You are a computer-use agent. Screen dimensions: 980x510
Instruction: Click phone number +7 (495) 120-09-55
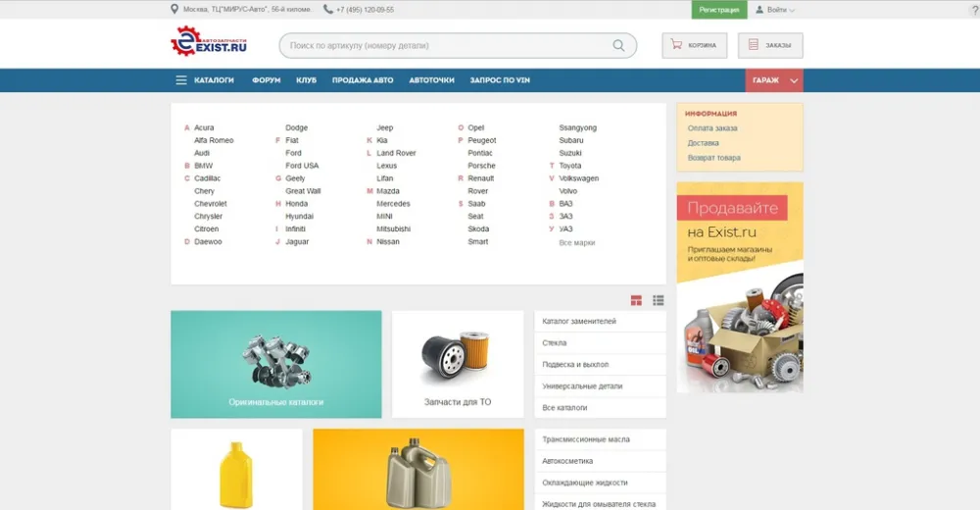click(365, 10)
